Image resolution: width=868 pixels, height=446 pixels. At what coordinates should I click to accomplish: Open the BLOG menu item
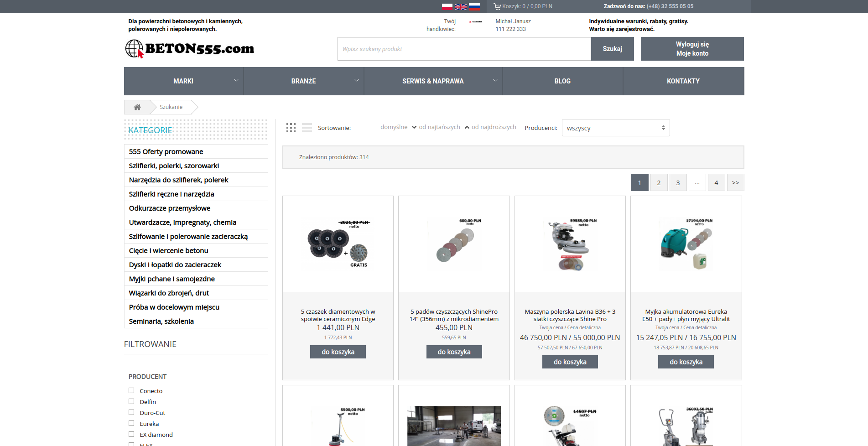point(562,81)
